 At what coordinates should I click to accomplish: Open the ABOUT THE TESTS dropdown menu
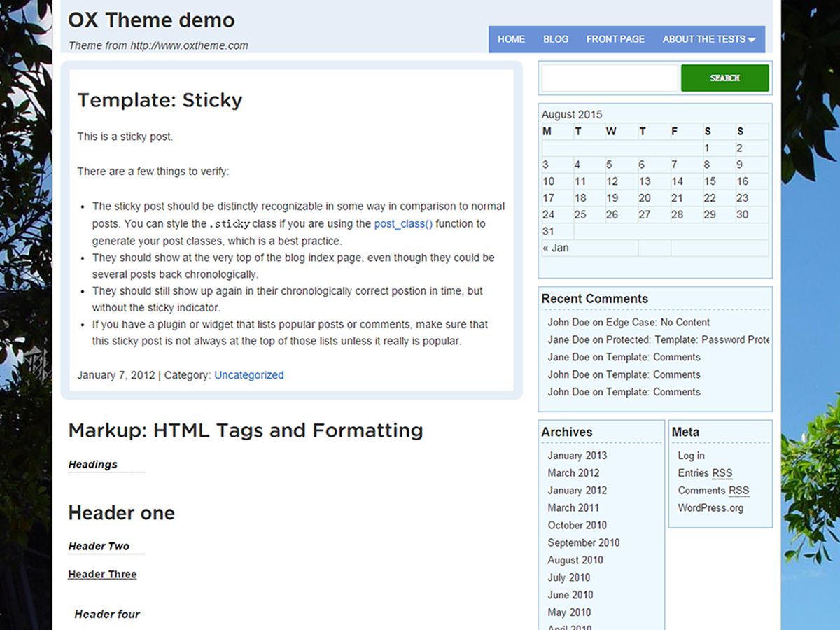706,39
